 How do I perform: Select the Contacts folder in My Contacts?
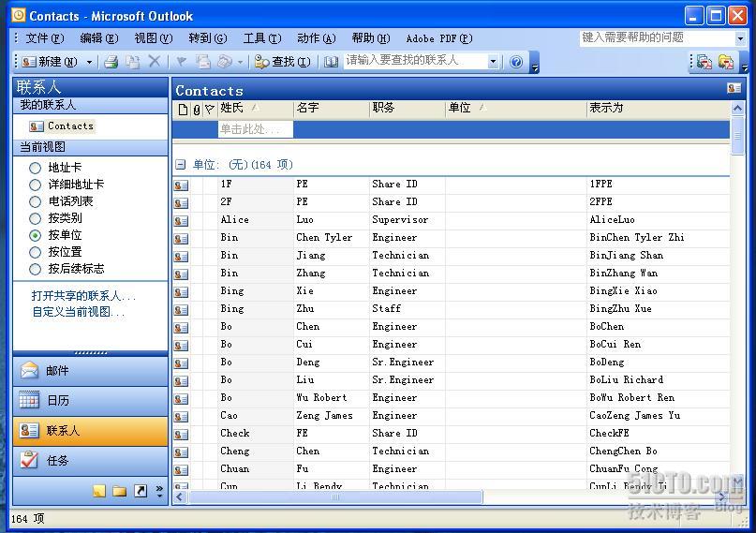coord(61,126)
